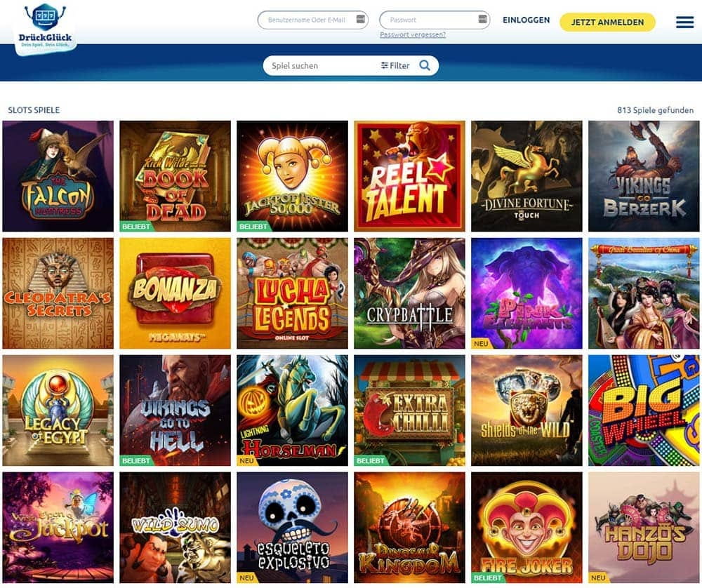This screenshot has width=702, height=588.
Task: Click the keyboard icon in username field
Action: [360, 19]
